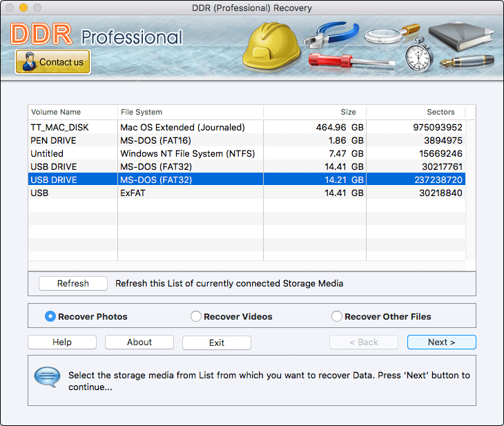
Task: Click the disabled Back button
Action: pos(364,342)
